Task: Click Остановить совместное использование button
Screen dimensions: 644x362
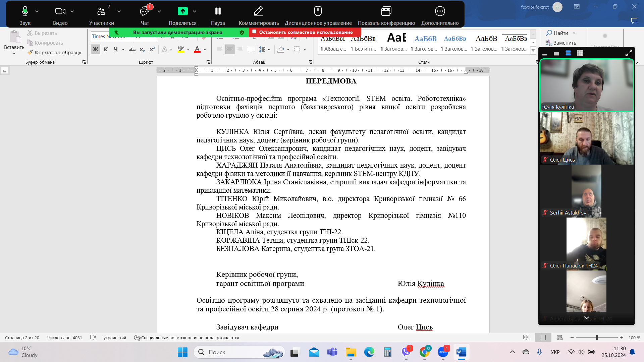Action: pyautogui.click(x=305, y=32)
